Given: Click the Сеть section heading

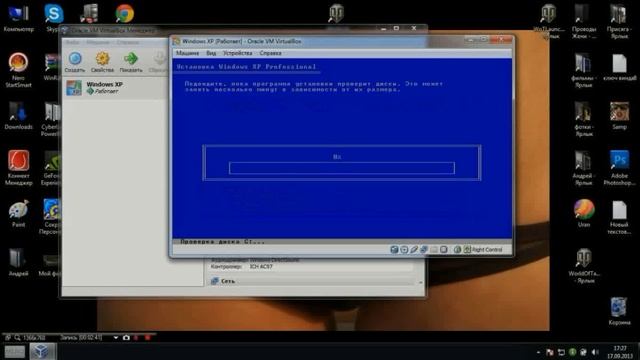Looking at the screenshot, I should pyautogui.click(x=228, y=281).
